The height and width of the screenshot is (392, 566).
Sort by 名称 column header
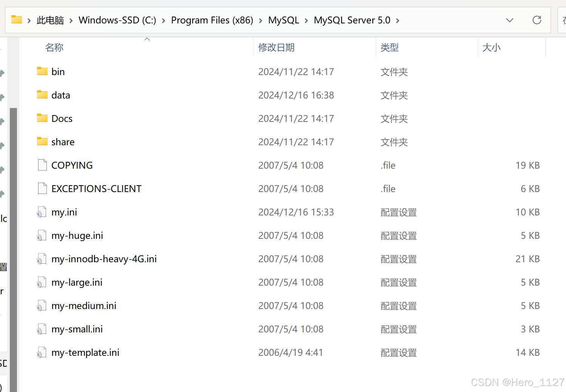coord(54,48)
